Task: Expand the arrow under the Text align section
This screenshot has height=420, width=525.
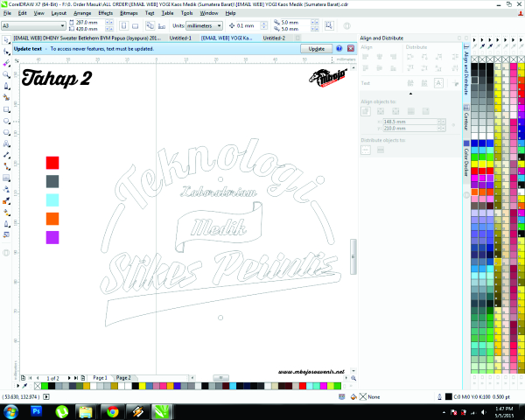Action: [410, 94]
